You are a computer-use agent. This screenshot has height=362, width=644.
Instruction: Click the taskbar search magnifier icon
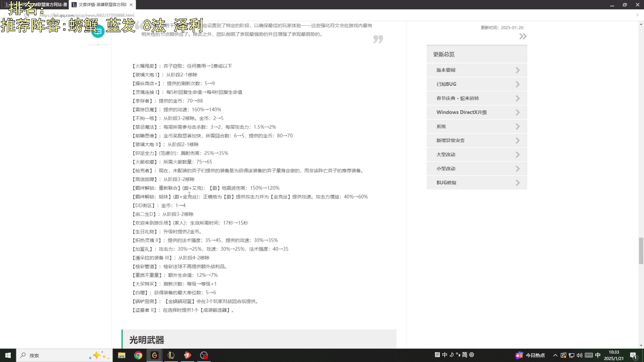(23, 355)
